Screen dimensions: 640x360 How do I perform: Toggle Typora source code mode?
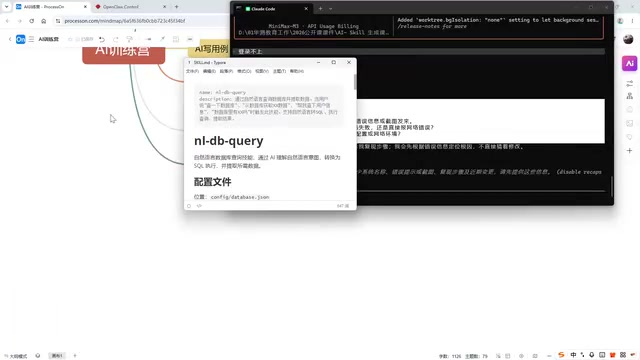click(x=199, y=206)
